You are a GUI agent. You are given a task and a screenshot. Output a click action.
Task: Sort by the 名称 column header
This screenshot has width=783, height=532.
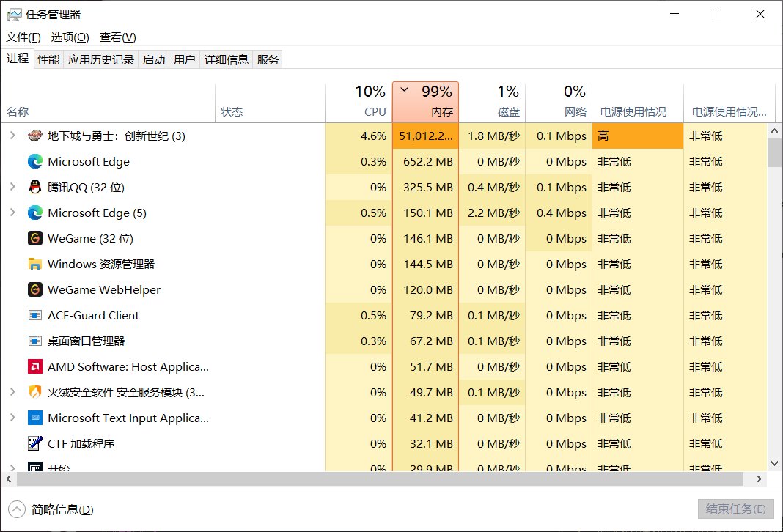(x=108, y=103)
